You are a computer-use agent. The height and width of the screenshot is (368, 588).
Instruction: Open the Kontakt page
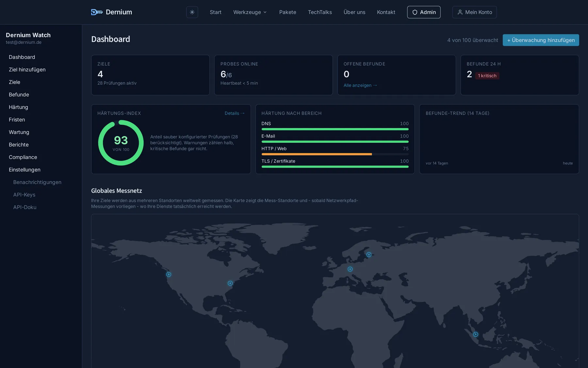tap(386, 12)
